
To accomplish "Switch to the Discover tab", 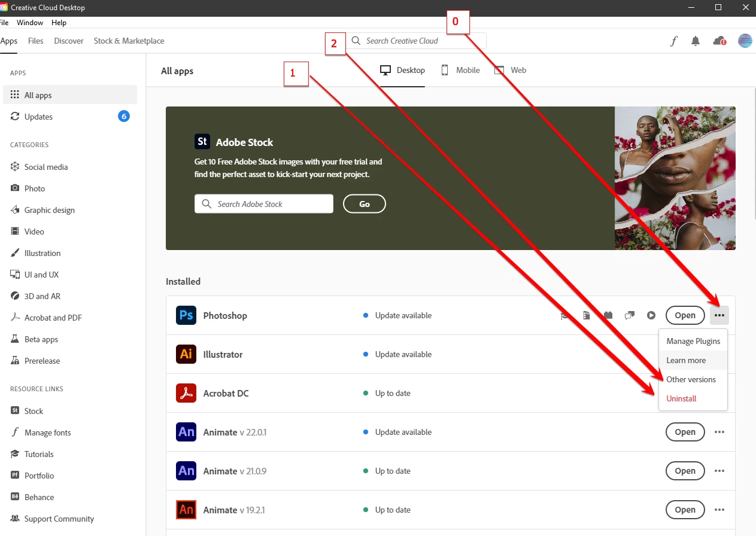I will [x=69, y=41].
